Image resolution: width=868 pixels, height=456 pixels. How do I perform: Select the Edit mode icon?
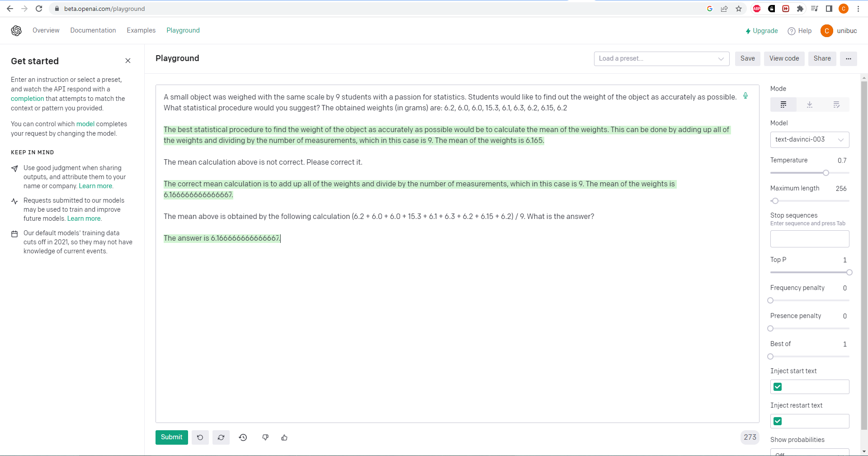click(836, 104)
